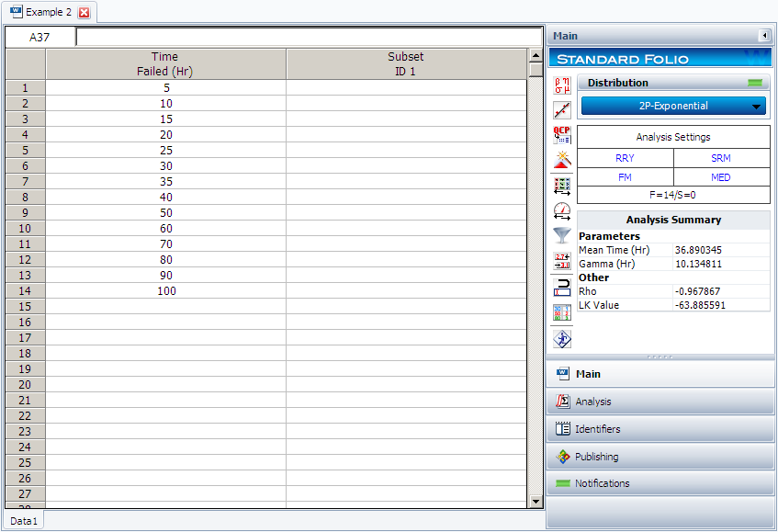This screenshot has height=532, width=778.
Task: Click the Example 2 folio tab icon
Action: pyautogui.click(x=16, y=11)
